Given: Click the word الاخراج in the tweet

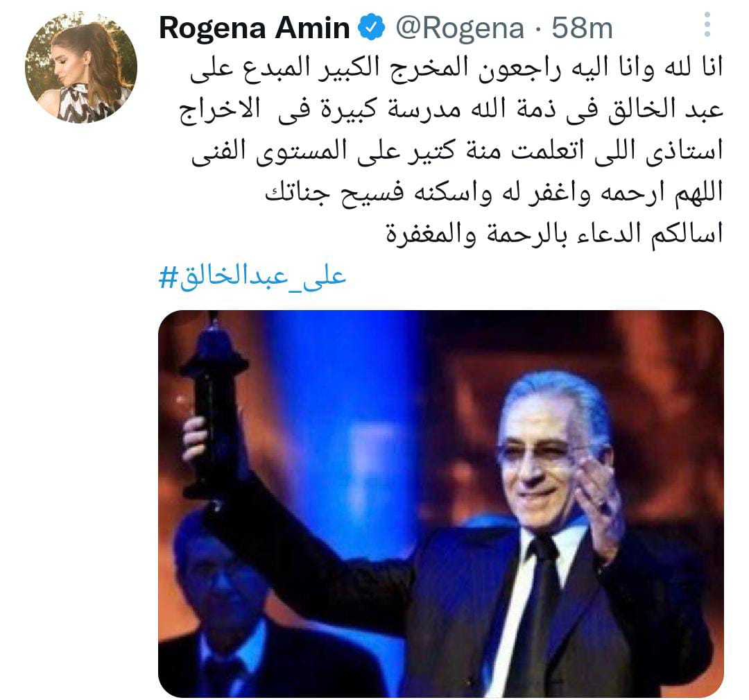Looking at the screenshot, I should coord(220,110).
